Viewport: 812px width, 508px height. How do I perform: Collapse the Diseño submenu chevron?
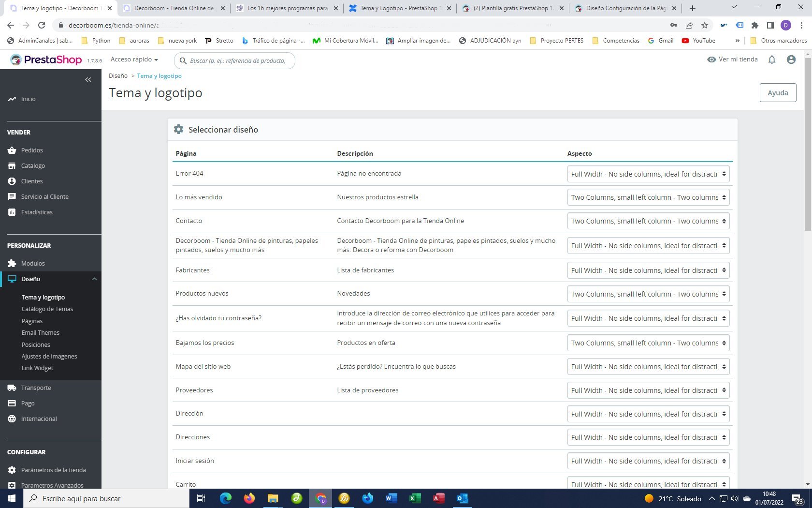94,279
